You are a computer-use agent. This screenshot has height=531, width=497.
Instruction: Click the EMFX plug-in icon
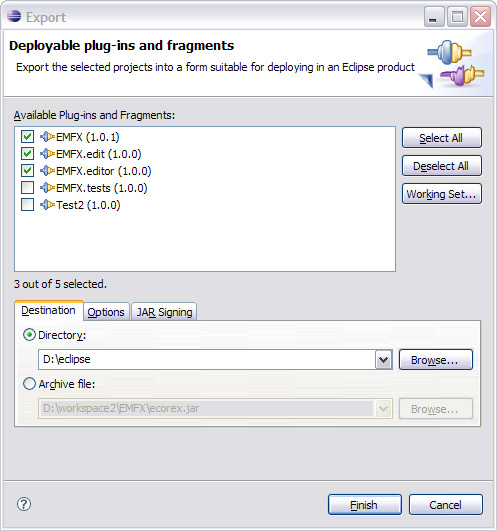(x=47, y=137)
